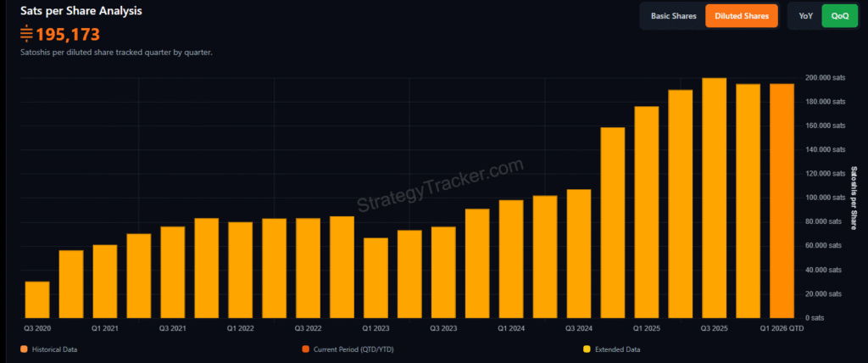Enable YoY comparison mode
This screenshot has width=868, height=363.
[x=804, y=16]
